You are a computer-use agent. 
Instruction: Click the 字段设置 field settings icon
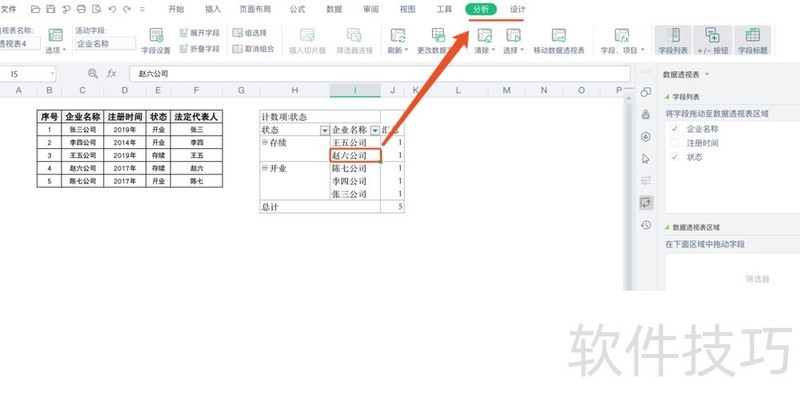156,36
